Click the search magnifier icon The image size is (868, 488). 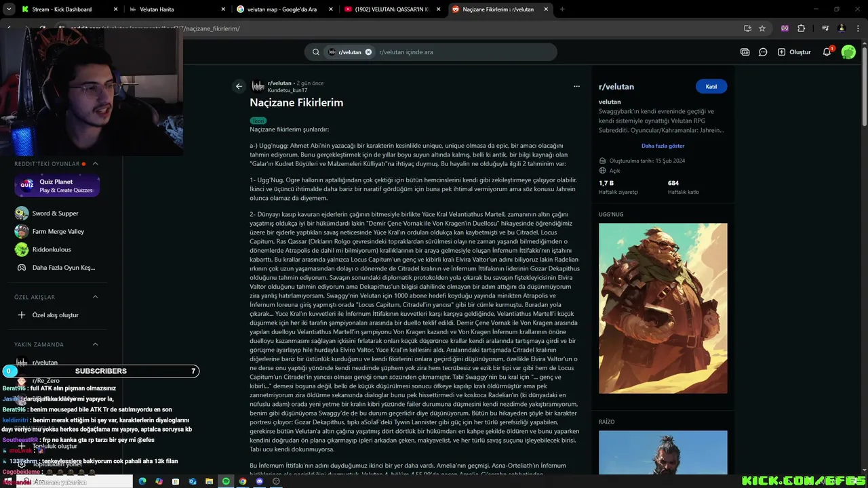[316, 52]
